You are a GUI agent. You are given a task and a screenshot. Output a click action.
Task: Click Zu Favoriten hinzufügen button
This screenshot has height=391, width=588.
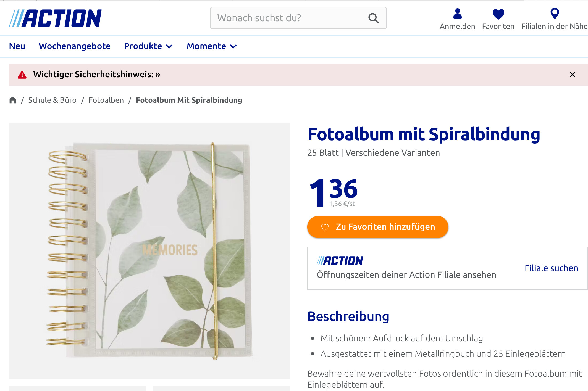pos(378,227)
